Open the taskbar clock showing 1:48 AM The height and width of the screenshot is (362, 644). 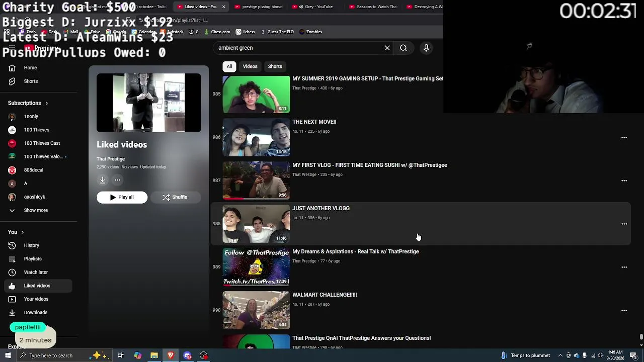tap(616, 355)
